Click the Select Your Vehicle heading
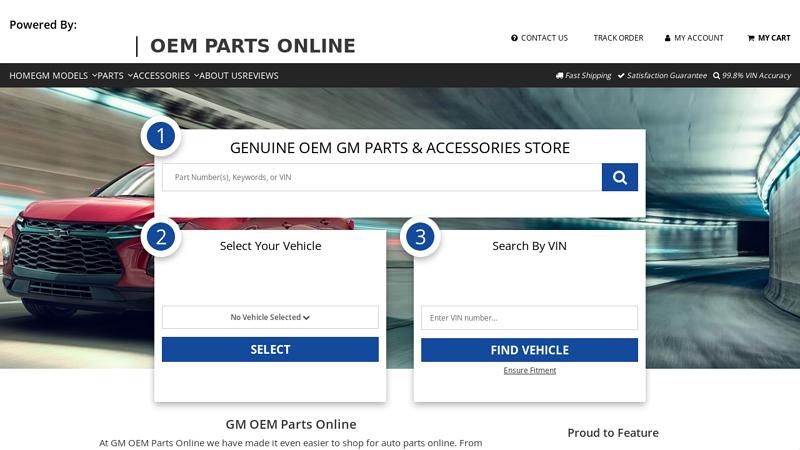Screen dimensions: 800x450 pyautogui.click(x=270, y=246)
